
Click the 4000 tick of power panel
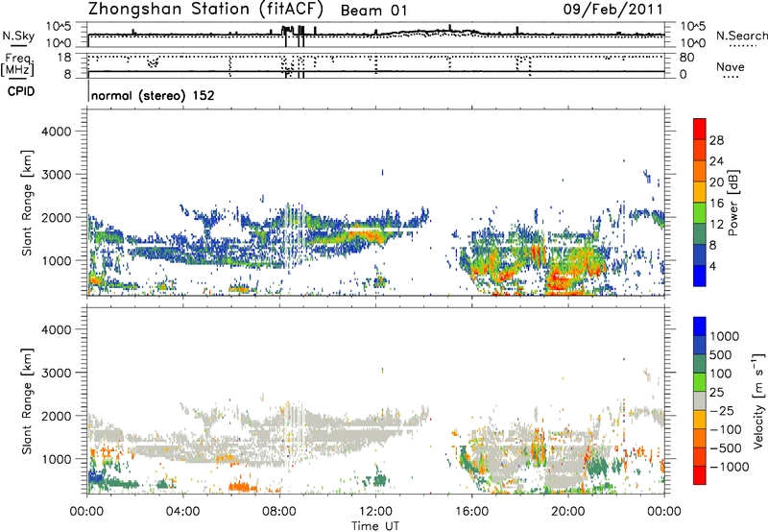pyautogui.click(x=56, y=132)
